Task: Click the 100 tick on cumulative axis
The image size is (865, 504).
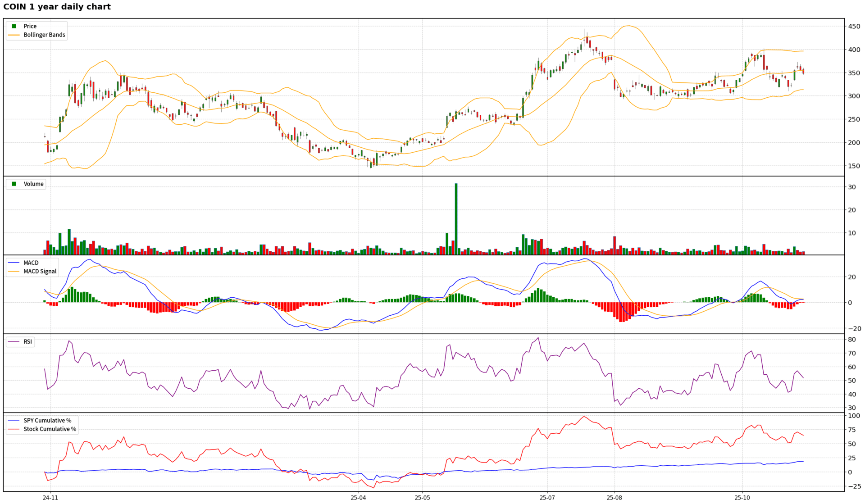Action: [x=854, y=416]
